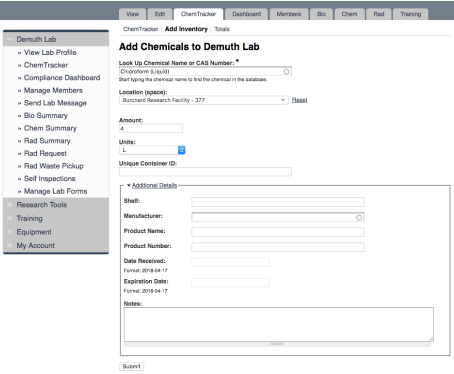454x374 pixels.
Task: Open the View tab
Action: pyautogui.click(x=132, y=14)
